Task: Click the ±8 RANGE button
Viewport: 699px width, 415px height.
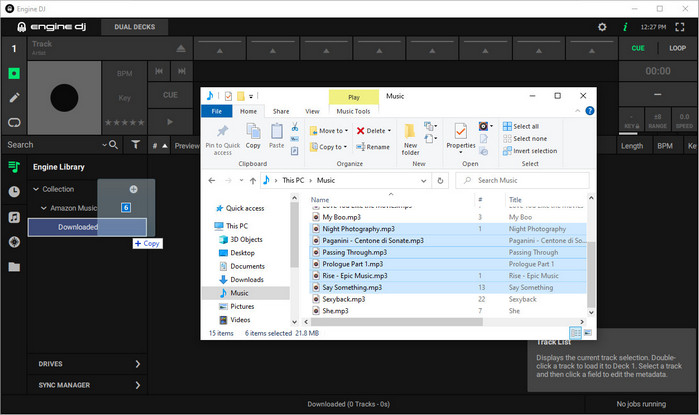Action: (x=657, y=120)
